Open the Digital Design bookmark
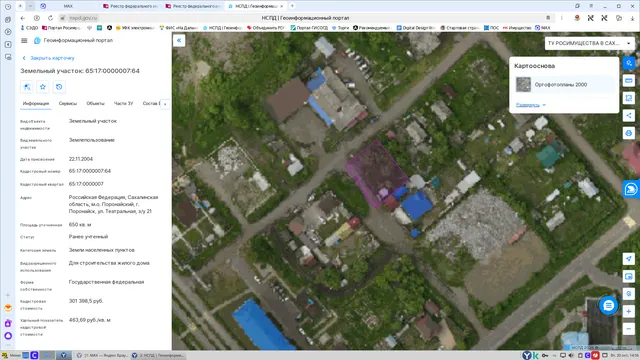This screenshot has width=640, height=360. point(416,28)
